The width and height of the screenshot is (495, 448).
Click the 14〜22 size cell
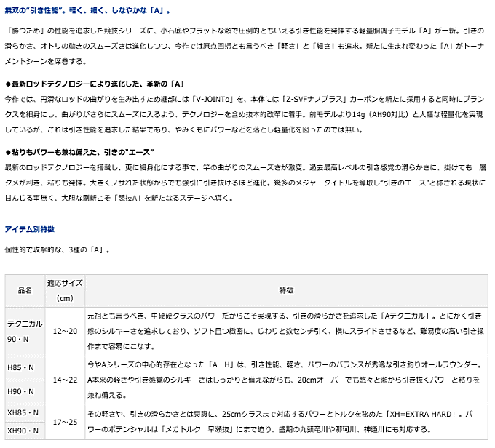click(x=65, y=380)
